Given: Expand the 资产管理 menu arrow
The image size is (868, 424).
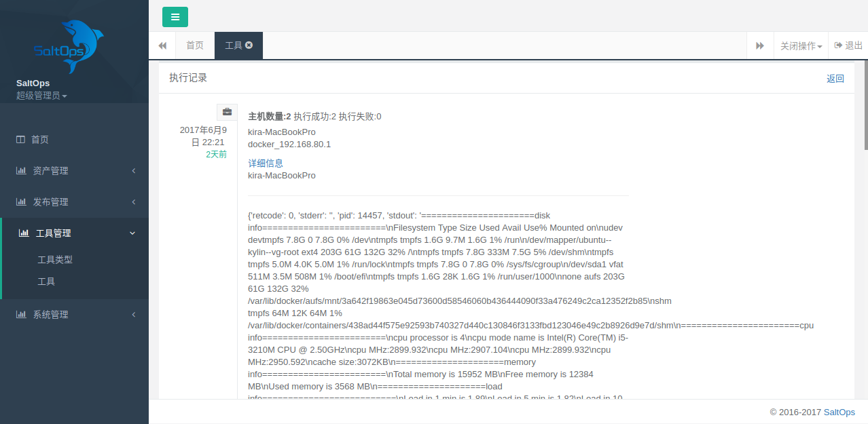Looking at the screenshot, I should pyautogui.click(x=134, y=170).
